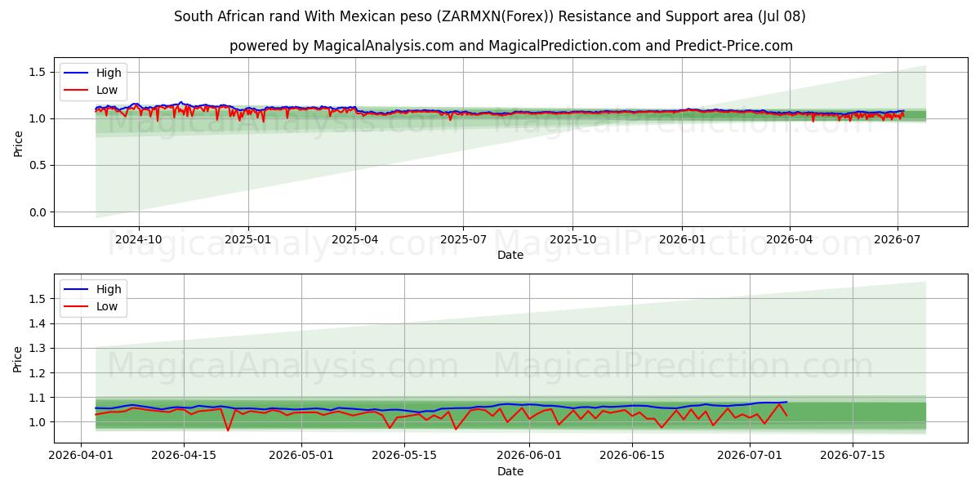
Task: Click the 2026-07 x-axis label
Action: click(x=898, y=239)
